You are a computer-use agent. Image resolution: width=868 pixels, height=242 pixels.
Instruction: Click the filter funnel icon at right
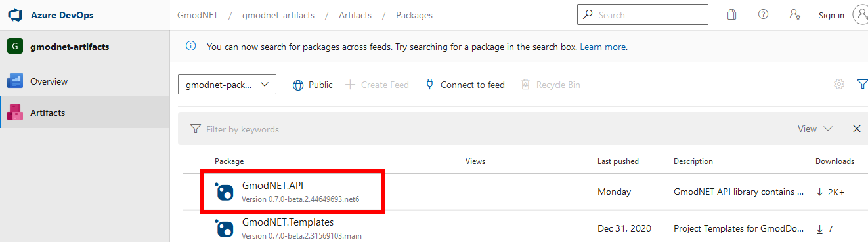click(x=862, y=84)
